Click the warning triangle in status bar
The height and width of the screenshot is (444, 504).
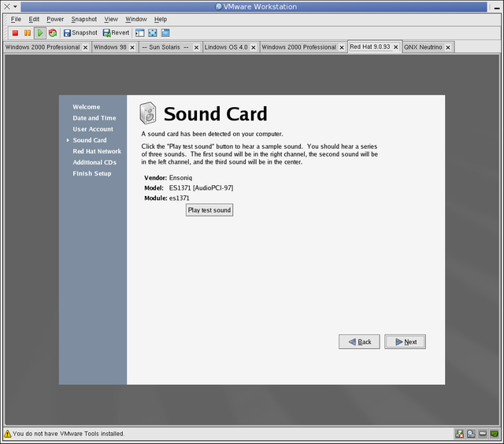point(7,434)
